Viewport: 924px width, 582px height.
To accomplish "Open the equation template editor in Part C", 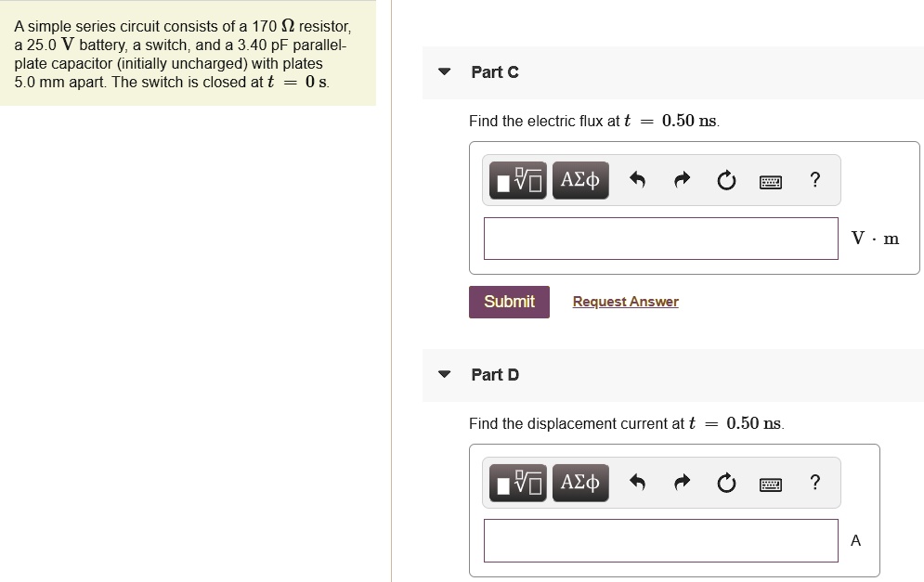I will pyautogui.click(x=517, y=180).
